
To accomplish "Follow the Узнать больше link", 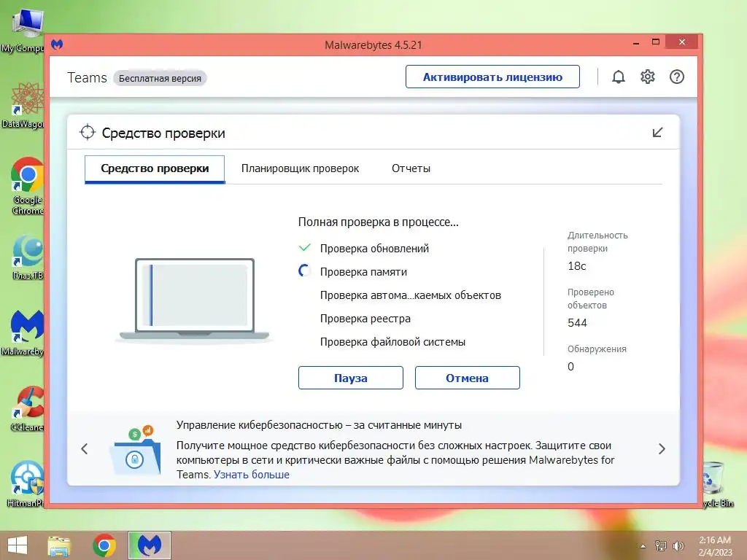I will coord(252,474).
